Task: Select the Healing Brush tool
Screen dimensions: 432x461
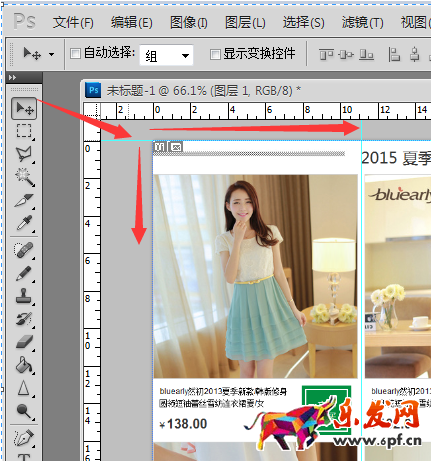Action: (24, 249)
